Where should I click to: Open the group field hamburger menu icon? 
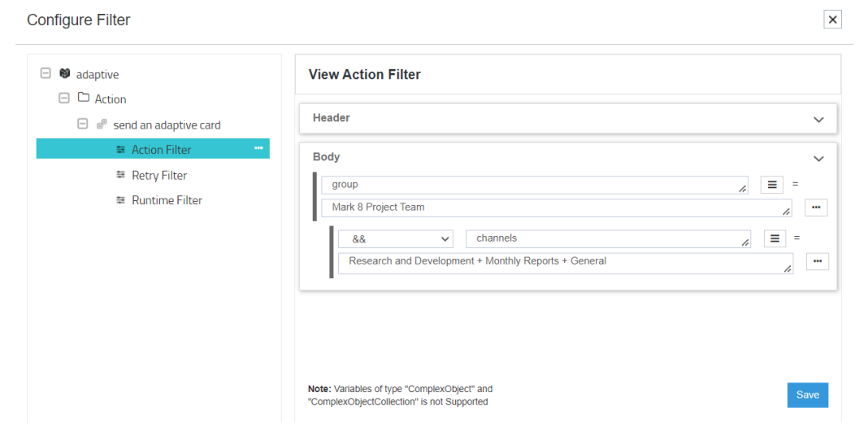click(771, 185)
